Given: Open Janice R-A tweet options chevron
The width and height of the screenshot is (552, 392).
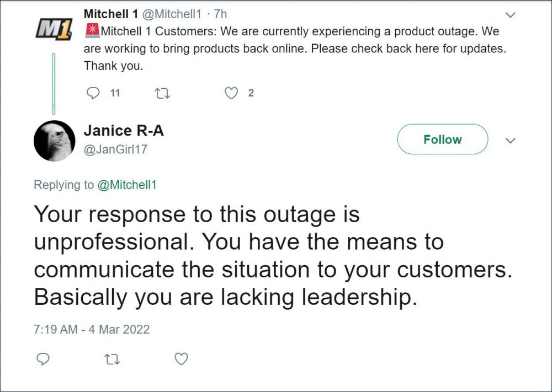Looking at the screenshot, I should 510,140.
